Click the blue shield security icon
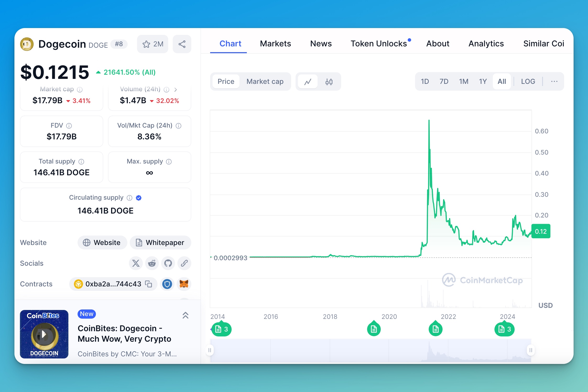This screenshot has width=588, height=392. (x=167, y=284)
